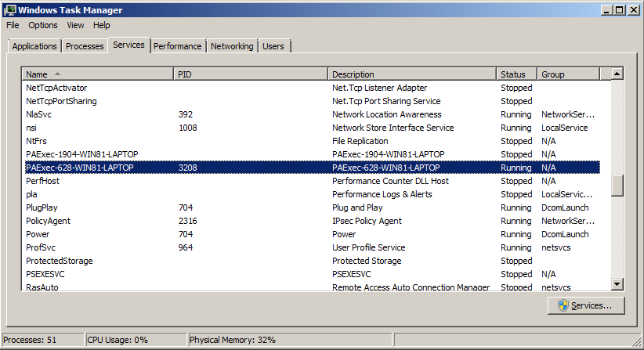Select the PSEXESVC service name

[x=45, y=274]
